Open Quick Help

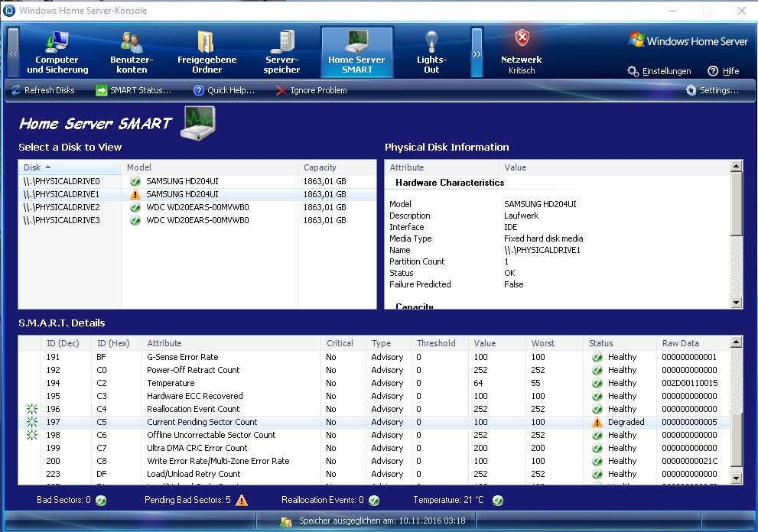click(224, 90)
